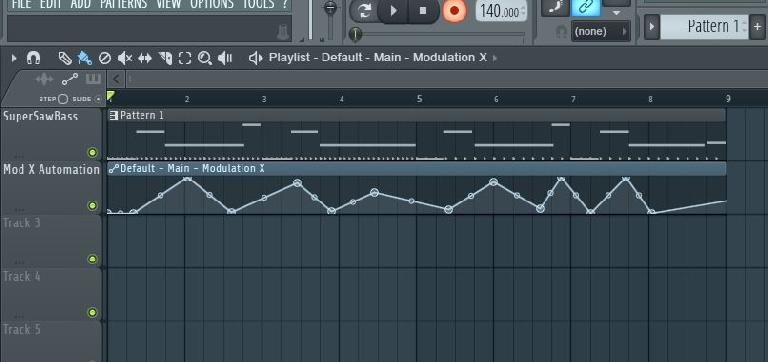The width and height of the screenshot is (768, 362).
Task: Jump to bar 9 on timeline
Action: (728, 99)
